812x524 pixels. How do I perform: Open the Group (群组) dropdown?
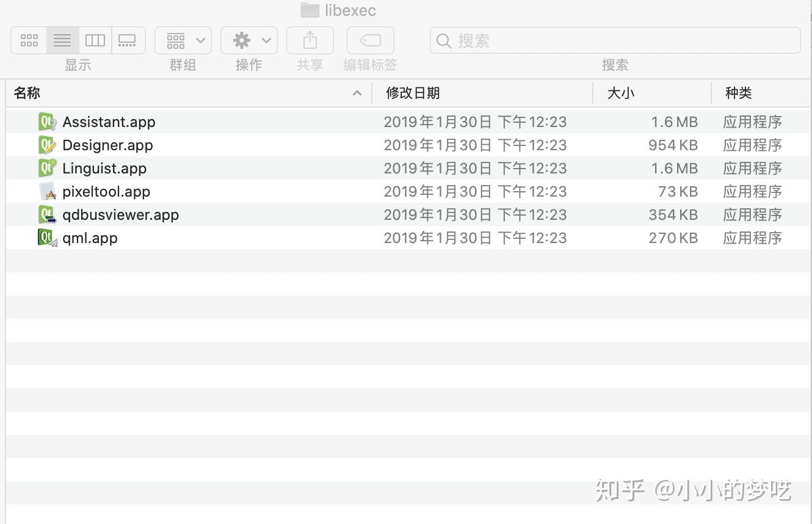tap(183, 40)
